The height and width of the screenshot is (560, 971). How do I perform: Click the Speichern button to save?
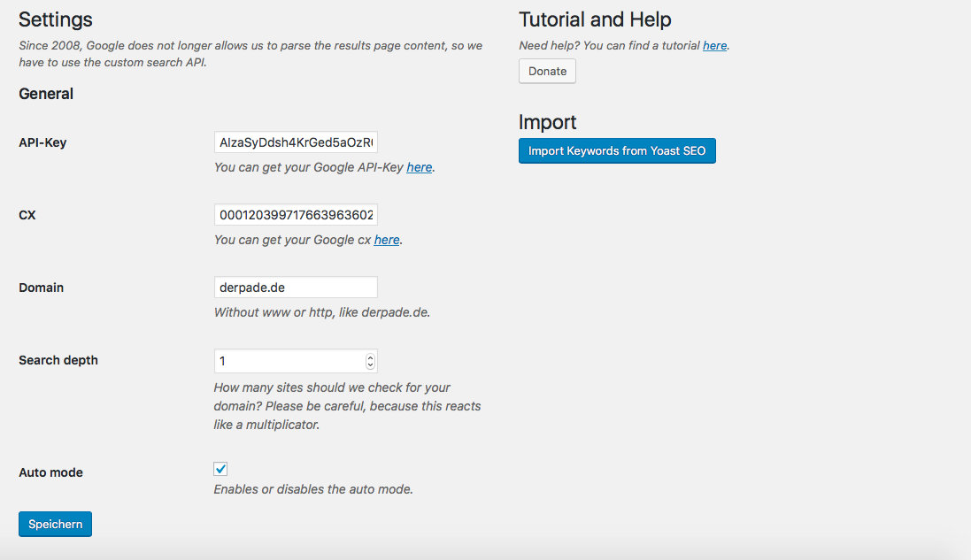click(x=55, y=524)
